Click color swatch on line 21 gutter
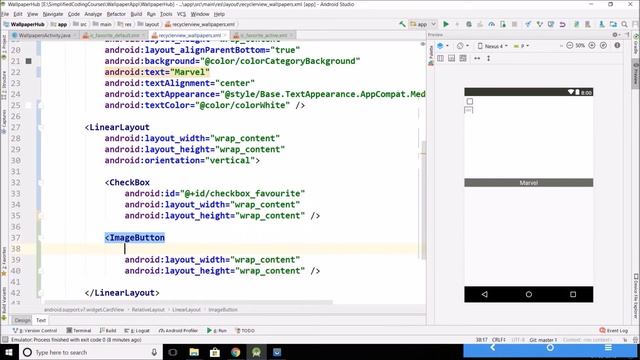640x360 pixels. [x=28, y=61]
